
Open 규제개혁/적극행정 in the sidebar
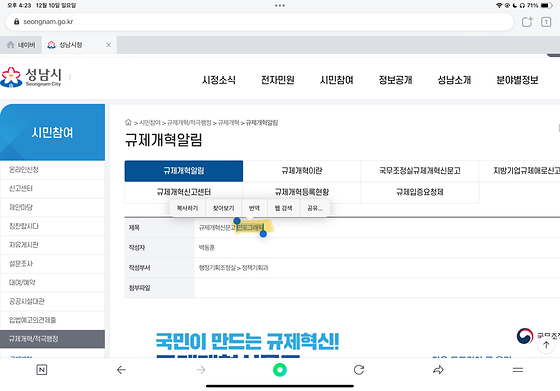click(52, 339)
